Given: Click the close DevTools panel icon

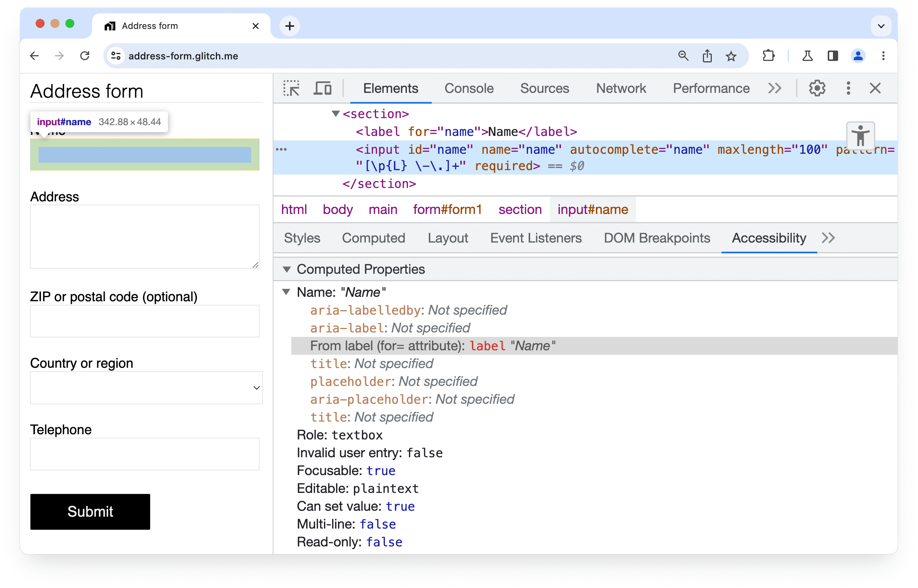Looking at the screenshot, I should [x=875, y=88].
